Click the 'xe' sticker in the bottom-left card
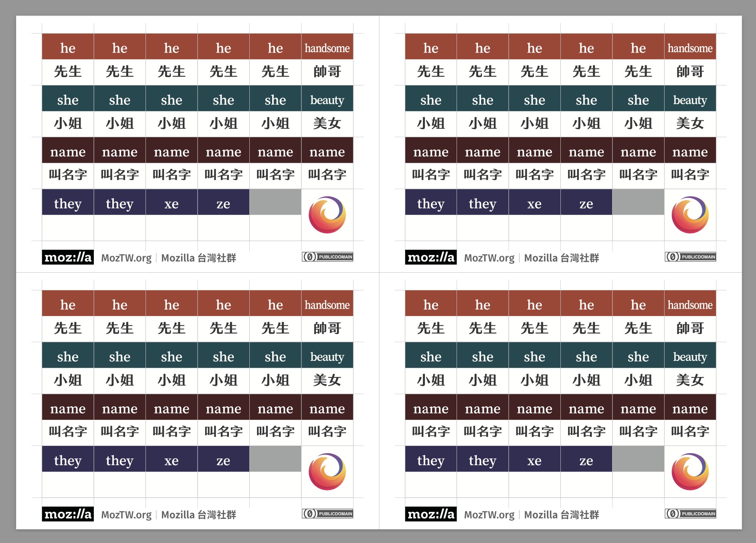Viewport: 756px width, 543px height. 172,460
